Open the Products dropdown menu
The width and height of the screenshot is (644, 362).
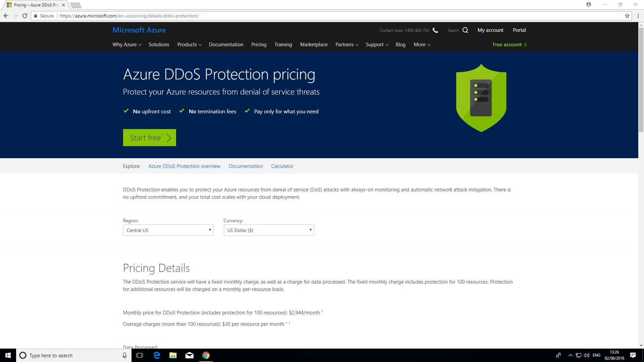point(189,44)
